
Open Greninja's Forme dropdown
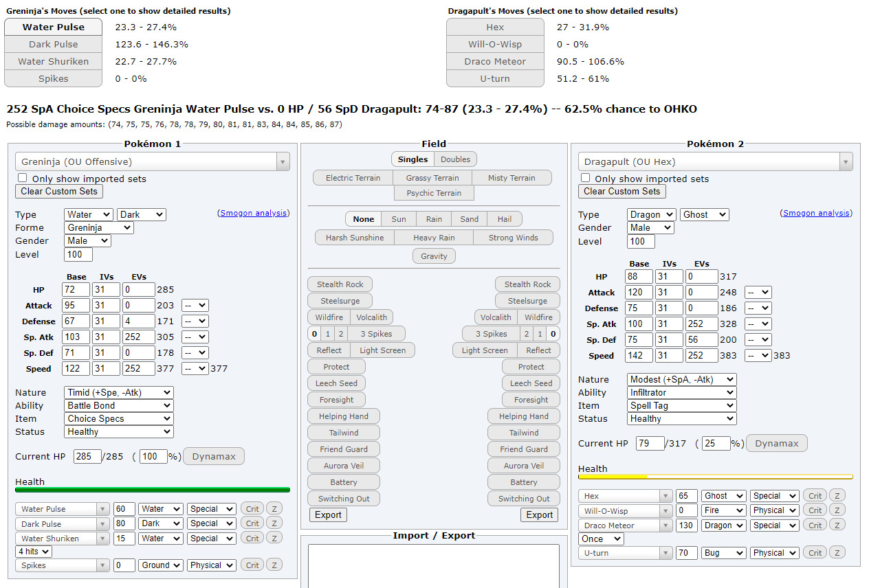coord(99,227)
